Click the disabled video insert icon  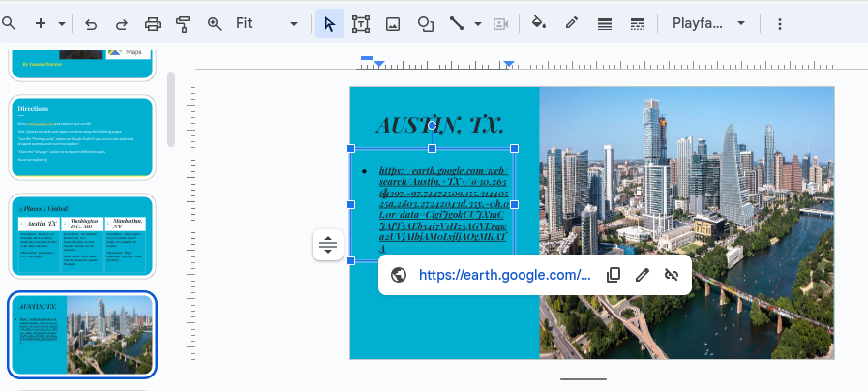500,24
